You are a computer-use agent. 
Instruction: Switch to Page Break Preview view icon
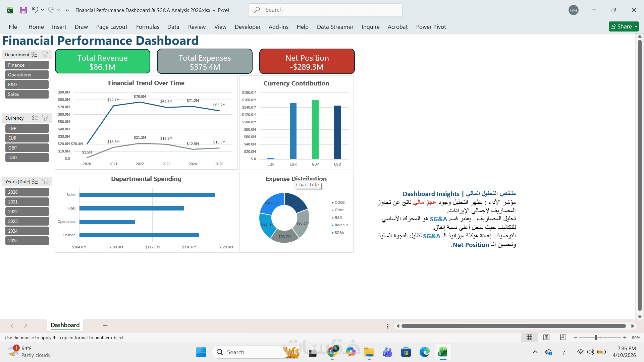point(563,338)
